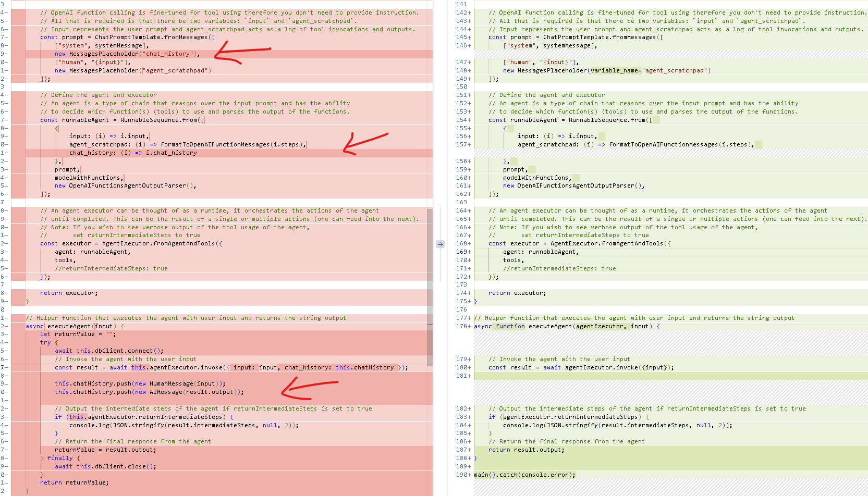Select line number 169 in the right pane

point(461,252)
